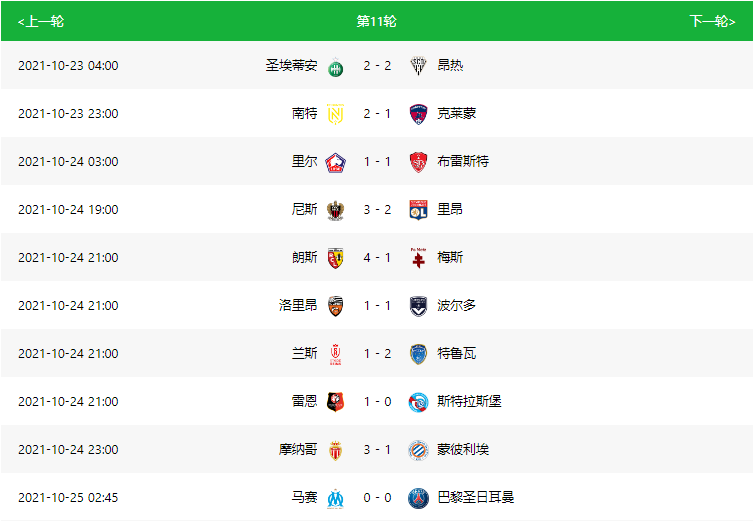The height and width of the screenshot is (524, 754).
Task: Click the Angers club crest
Action: tap(418, 66)
